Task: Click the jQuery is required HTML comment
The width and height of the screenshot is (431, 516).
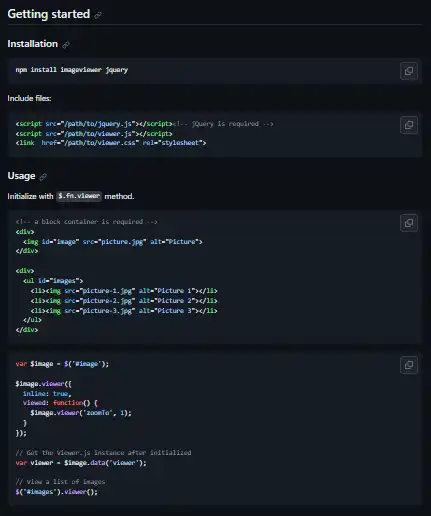Action: pyautogui.click(x=223, y=124)
